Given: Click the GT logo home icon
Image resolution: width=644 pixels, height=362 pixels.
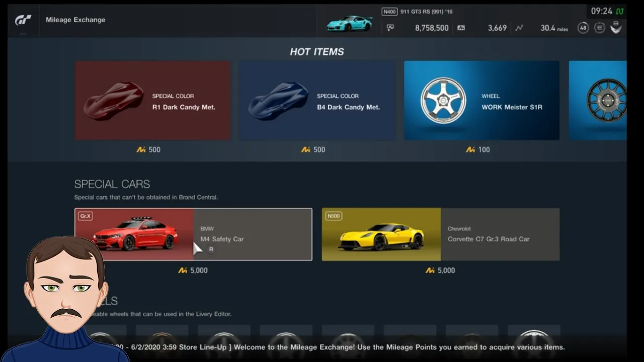Looking at the screenshot, I should click(x=23, y=20).
